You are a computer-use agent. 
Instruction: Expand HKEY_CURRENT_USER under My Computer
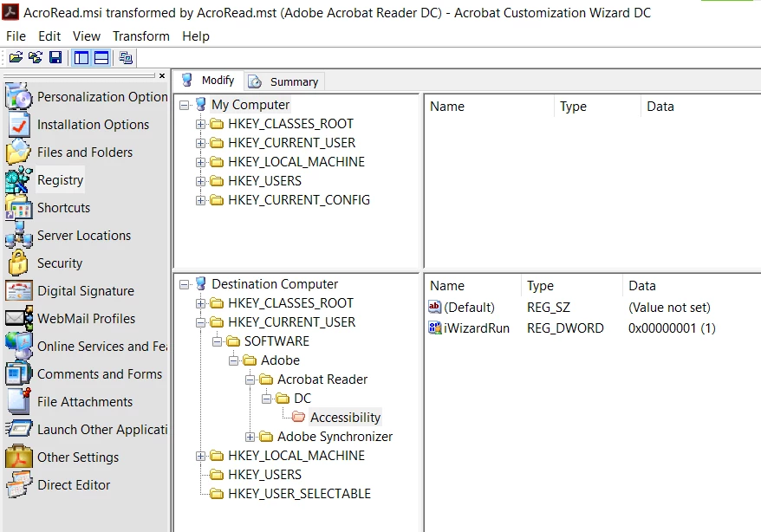coord(200,143)
